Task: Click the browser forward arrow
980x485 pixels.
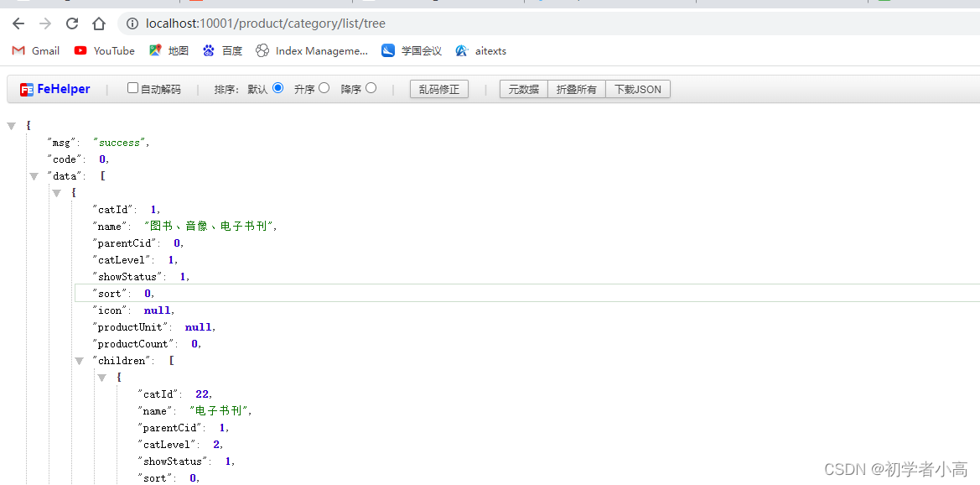Action: [x=45, y=23]
